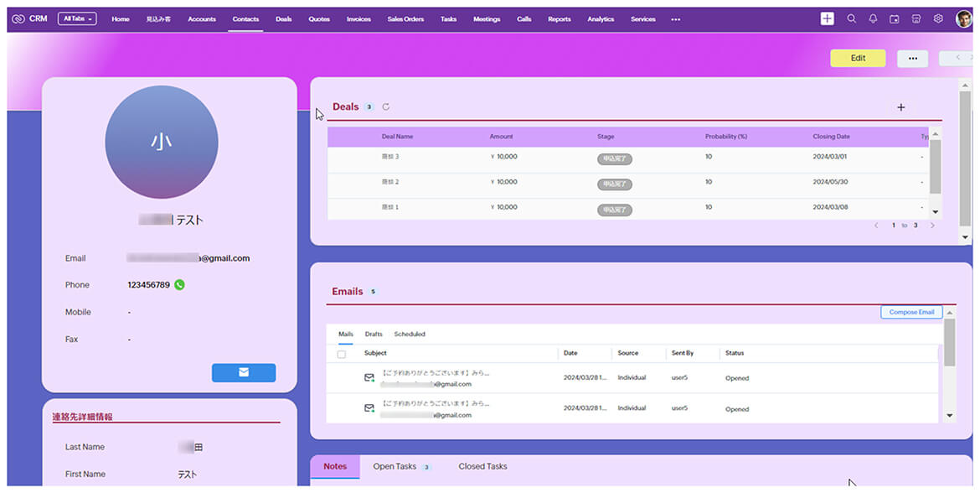The image size is (980, 493).
Task: Open the more actions menu beside Edit
Action: coord(912,58)
